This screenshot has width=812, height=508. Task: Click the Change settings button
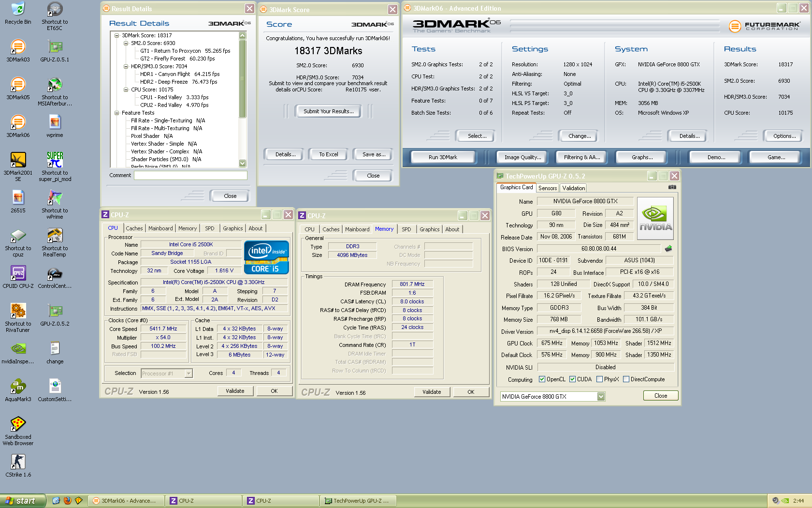pos(580,136)
